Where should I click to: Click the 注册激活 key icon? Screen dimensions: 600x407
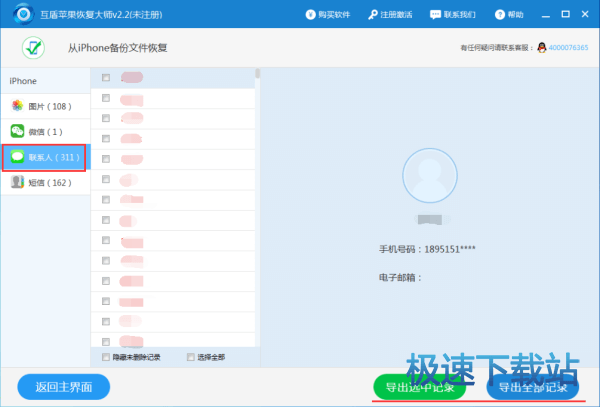(x=372, y=15)
